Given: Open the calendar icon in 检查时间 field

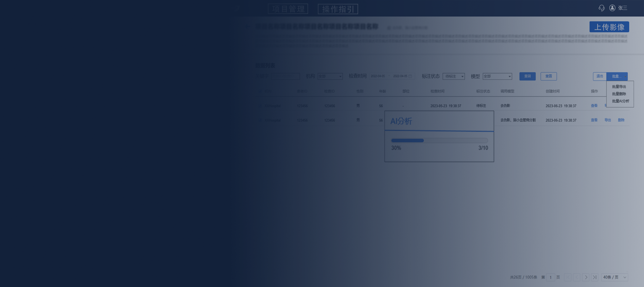Looking at the screenshot, I should point(410,76).
